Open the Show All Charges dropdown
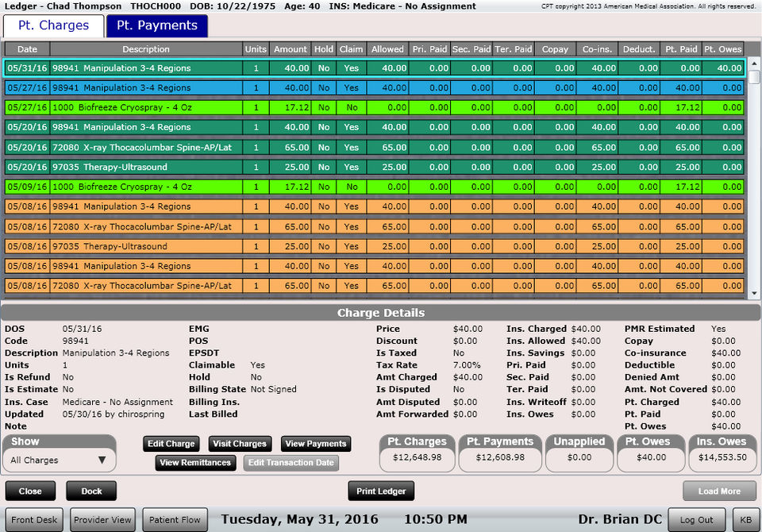 click(60, 460)
